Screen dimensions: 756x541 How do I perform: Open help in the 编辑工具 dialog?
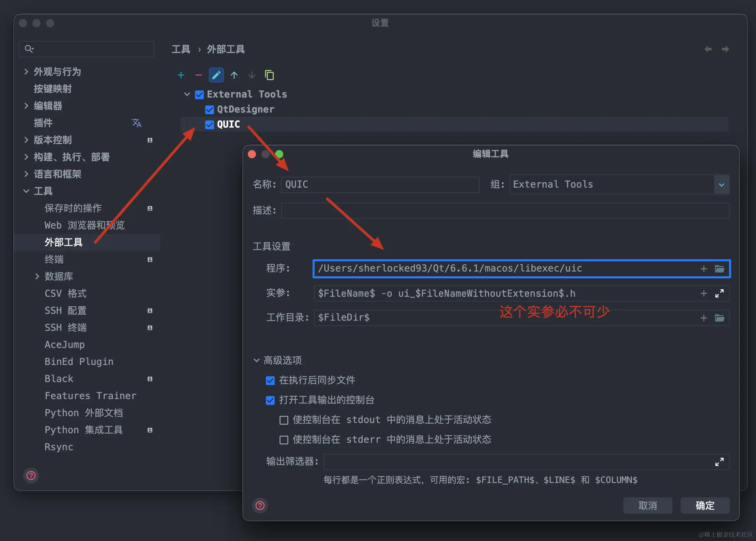[x=260, y=505]
